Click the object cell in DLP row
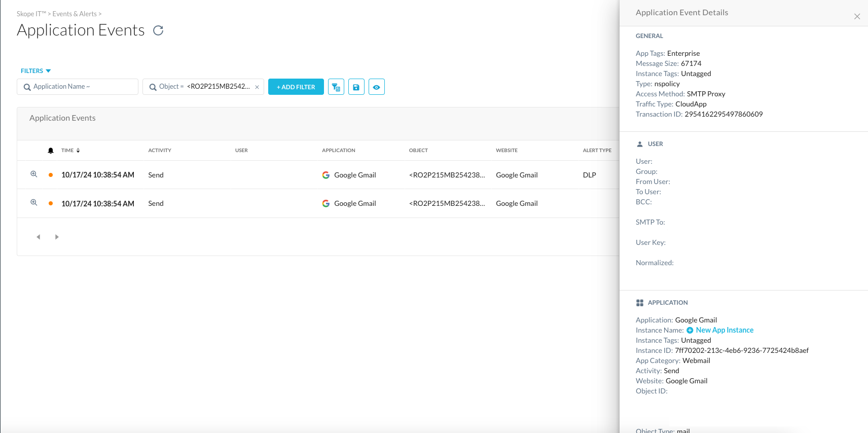Viewport: 868px width, 433px height. pyautogui.click(x=447, y=175)
